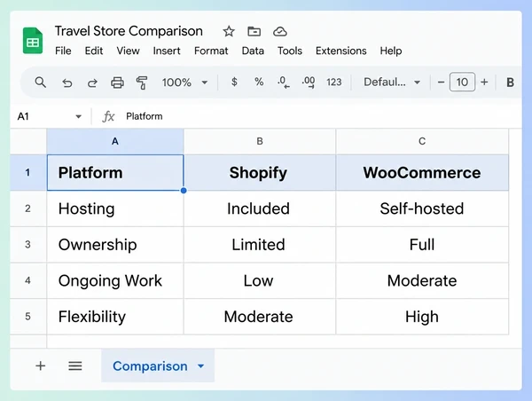The width and height of the screenshot is (532, 401).
Task: Select column C header
Action: click(x=422, y=141)
